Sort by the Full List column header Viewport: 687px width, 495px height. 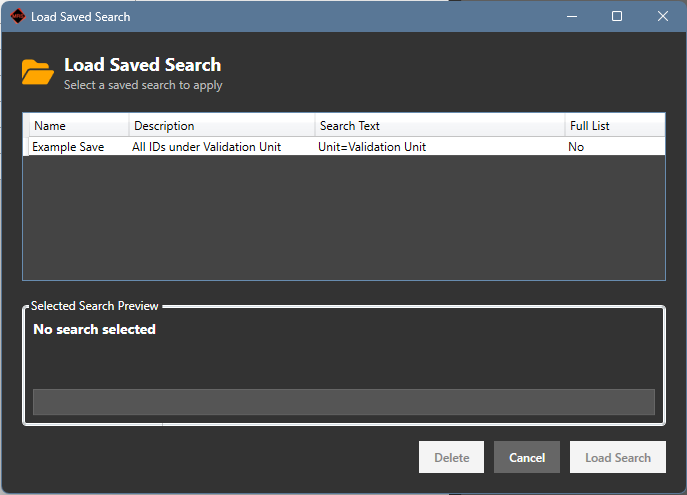click(x=615, y=126)
